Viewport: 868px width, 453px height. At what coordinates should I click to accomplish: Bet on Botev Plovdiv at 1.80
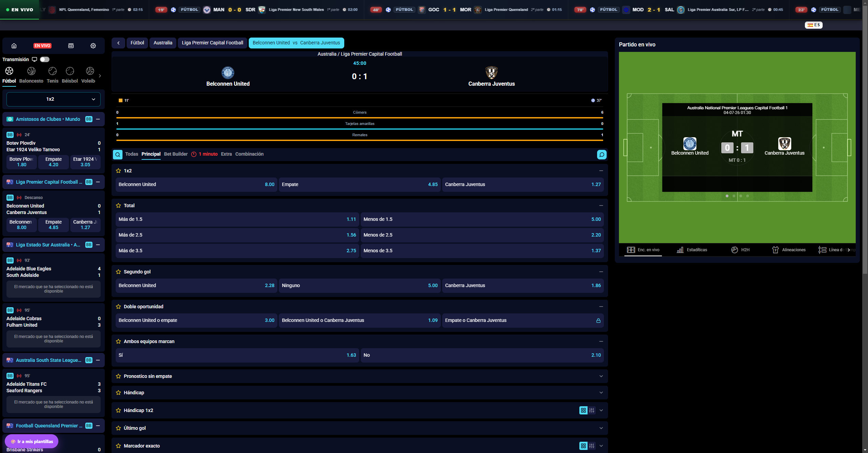point(21,162)
